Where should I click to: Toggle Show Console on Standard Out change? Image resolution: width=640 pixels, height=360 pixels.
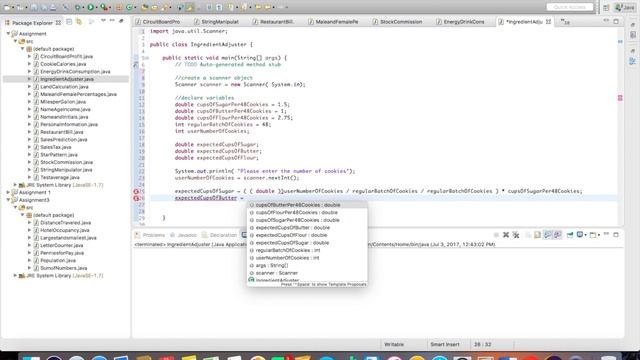coord(547,235)
